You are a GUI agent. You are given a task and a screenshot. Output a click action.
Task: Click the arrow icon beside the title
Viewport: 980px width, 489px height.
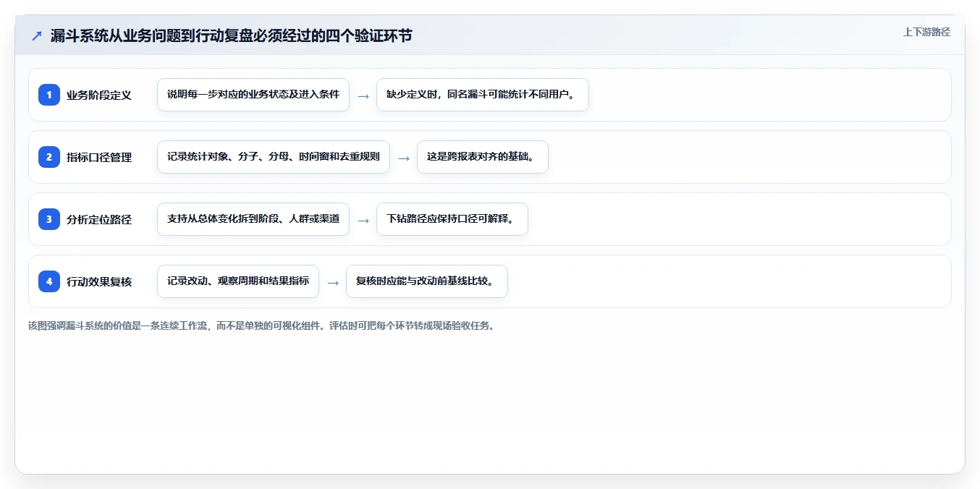[x=37, y=35]
